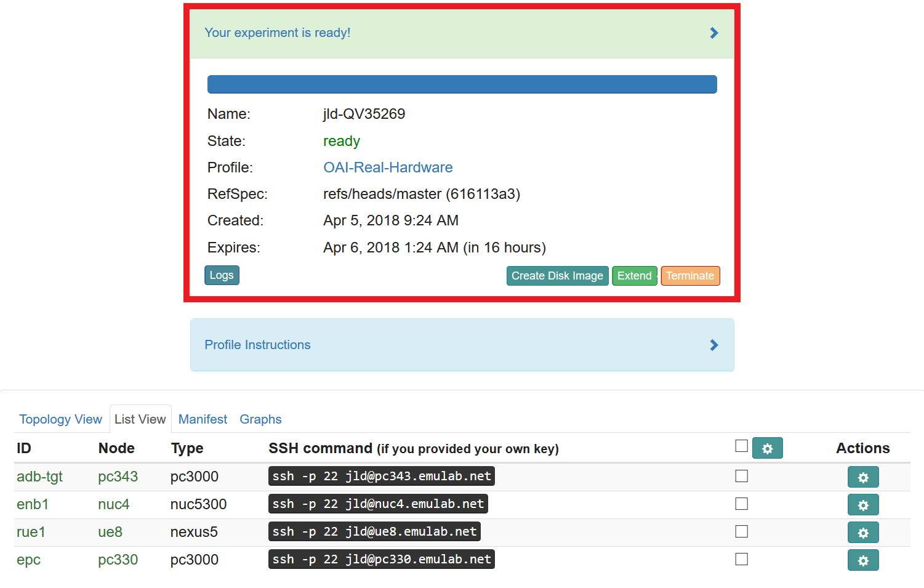Click the rue1 ID link
Viewport: 924px width, 588px height.
[x=31, y=532]
